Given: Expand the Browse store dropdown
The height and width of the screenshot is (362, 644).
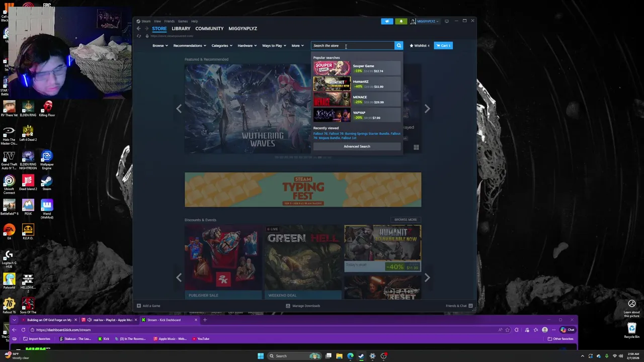Looking at the screenshot, I should click(x=160, y=46).
